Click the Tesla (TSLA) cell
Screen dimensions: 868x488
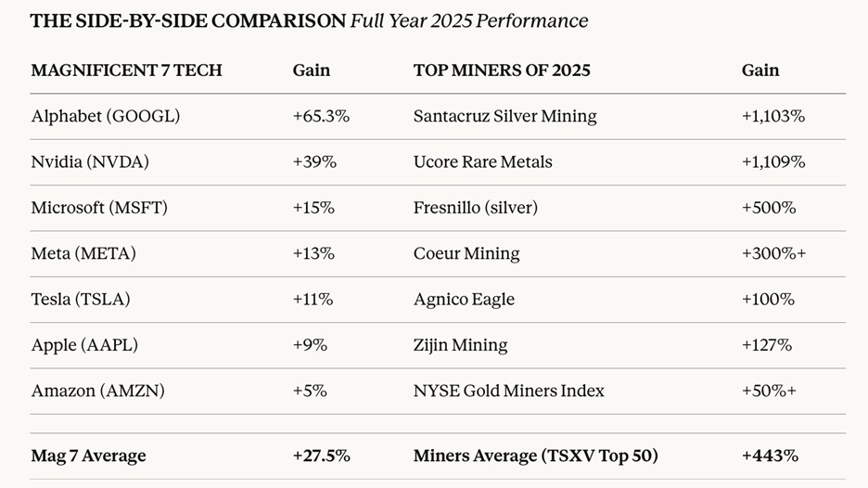(x=81, y=299)
